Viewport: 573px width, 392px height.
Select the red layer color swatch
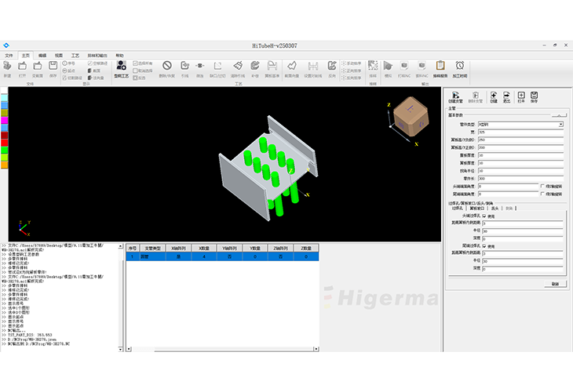click(4, 141)
